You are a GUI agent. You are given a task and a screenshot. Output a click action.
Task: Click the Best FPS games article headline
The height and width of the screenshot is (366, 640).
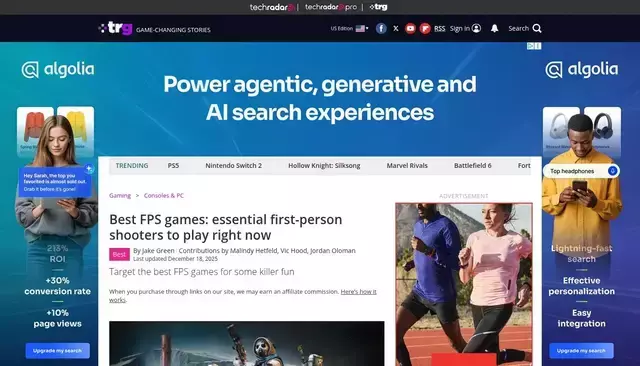(226, 227)
